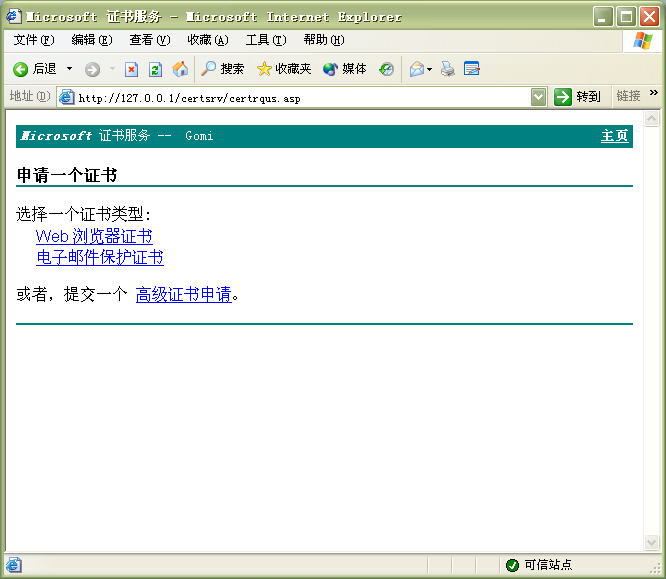Click the Go (转到) button
666x579 pixels.
(x=578, y=97)
